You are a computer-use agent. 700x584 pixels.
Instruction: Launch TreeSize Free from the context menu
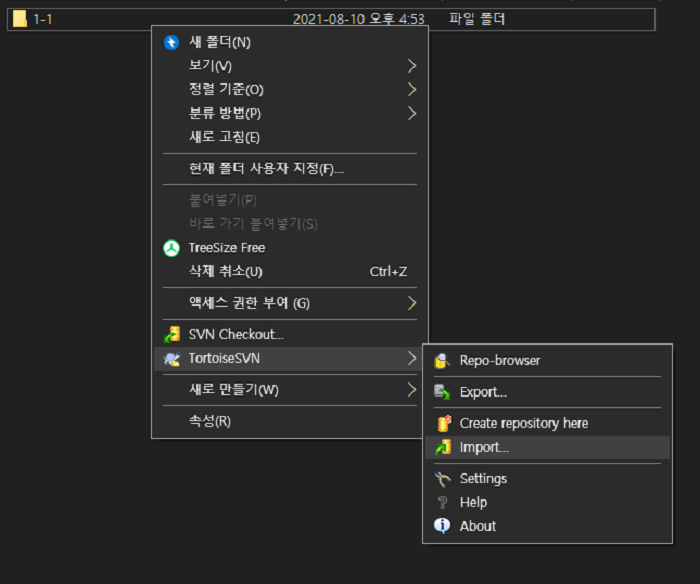290,248
